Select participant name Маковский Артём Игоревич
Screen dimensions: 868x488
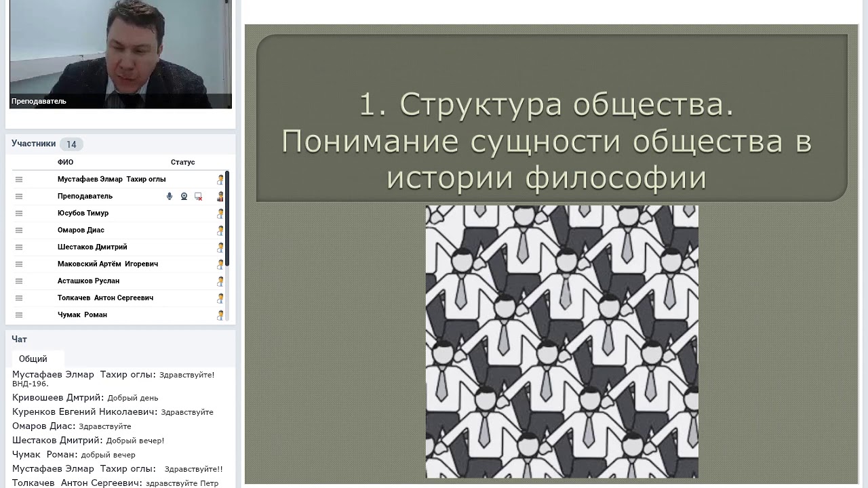point(108,264)
